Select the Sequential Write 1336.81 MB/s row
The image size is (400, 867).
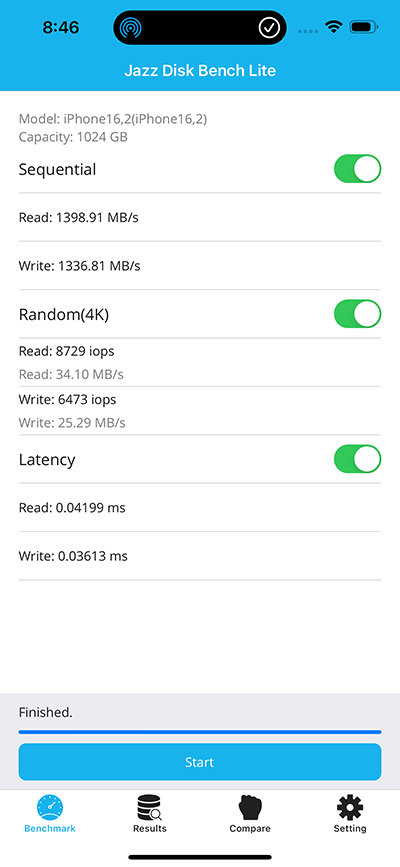pyautogui.click(x=200, y=266)
